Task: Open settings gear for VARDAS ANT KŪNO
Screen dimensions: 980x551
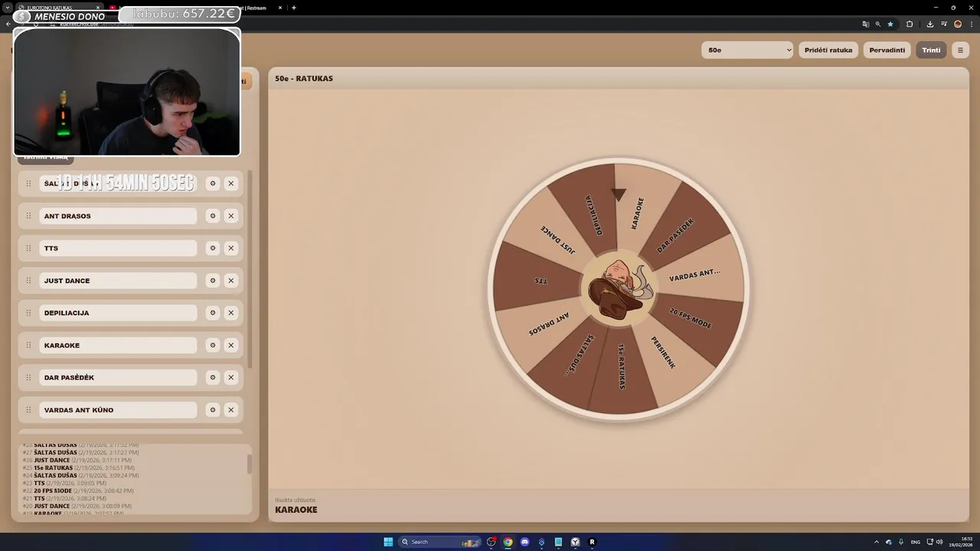Action: [x=213, y=410]
